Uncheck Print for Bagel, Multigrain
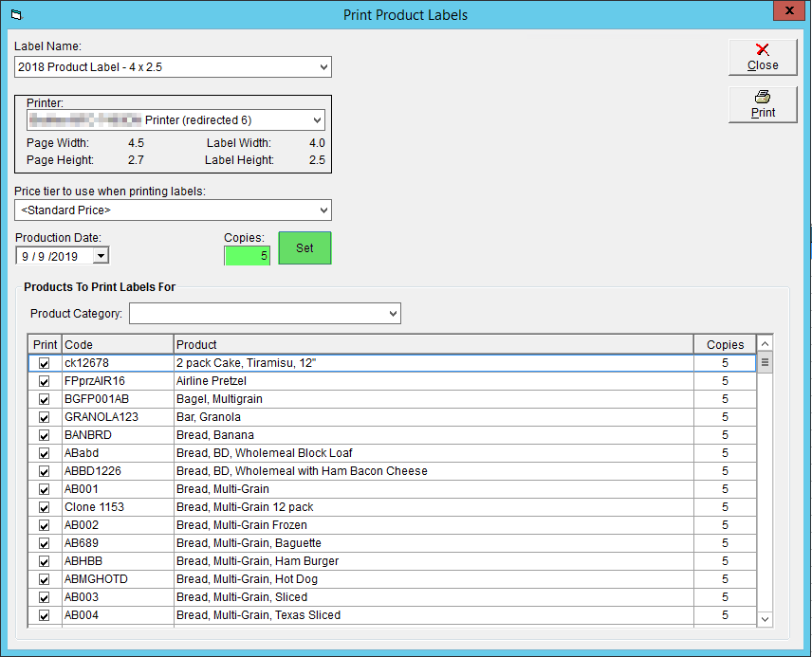812x657 pixels. coord(44,400)
